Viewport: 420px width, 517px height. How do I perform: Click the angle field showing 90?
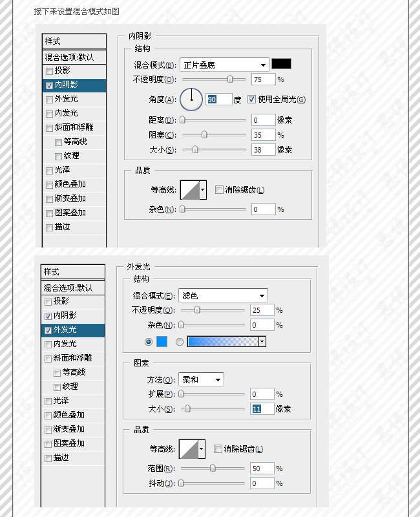(x=219, y=100)
